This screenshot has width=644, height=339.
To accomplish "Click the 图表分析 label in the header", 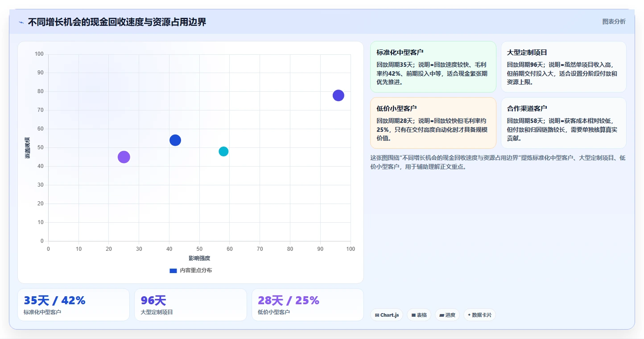I will pyautogui.click(x=614, y=21).
